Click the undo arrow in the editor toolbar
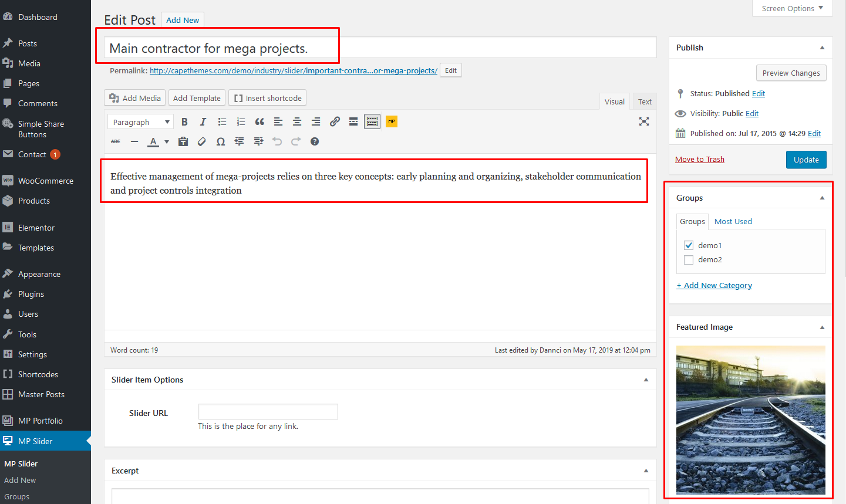846x504 pixels. point(277,141)
